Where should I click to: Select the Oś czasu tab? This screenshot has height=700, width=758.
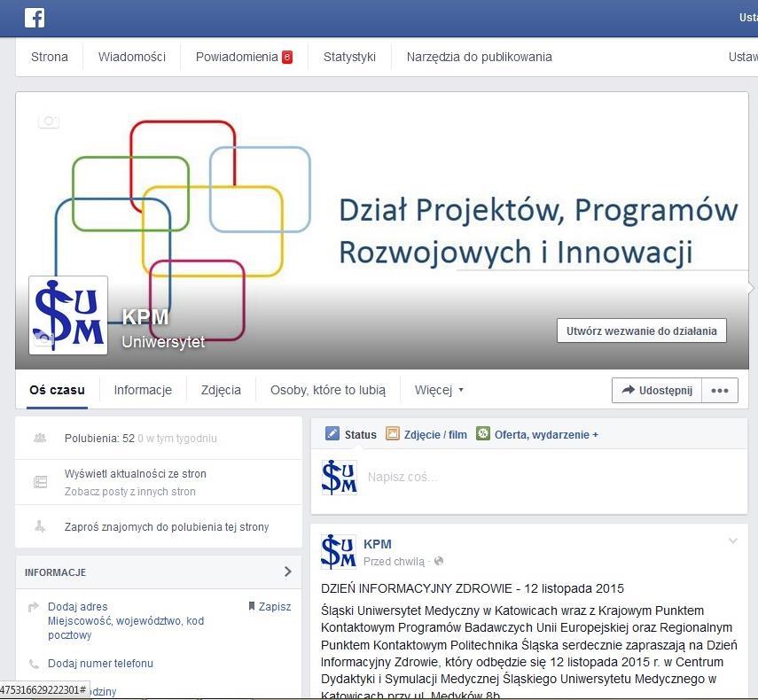point(57,391)
